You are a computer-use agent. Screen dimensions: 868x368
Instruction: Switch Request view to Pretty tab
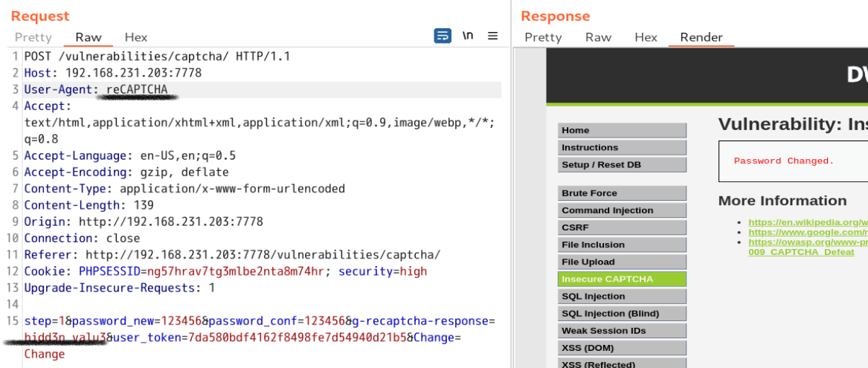[33, 37]
